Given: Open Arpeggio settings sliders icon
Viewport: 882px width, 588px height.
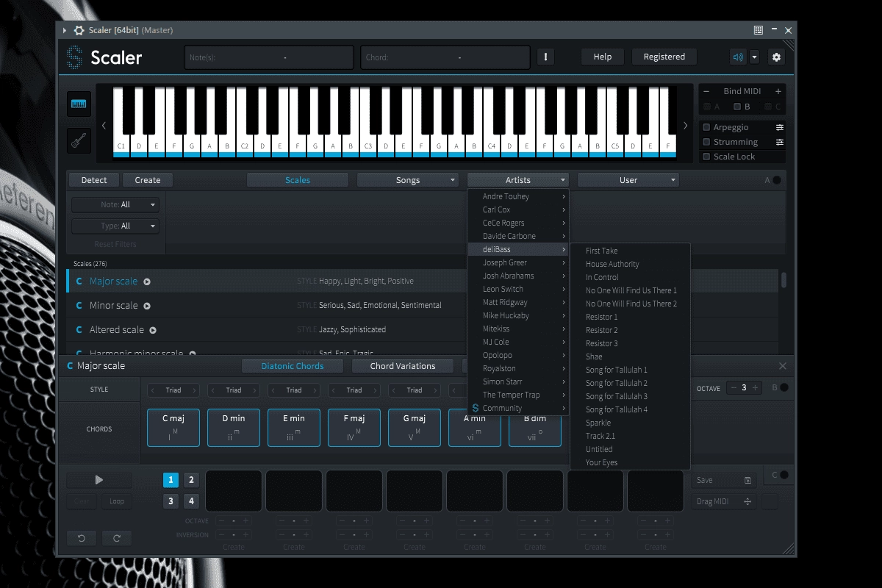Looking at the screenshot, I should pos(779,127).
